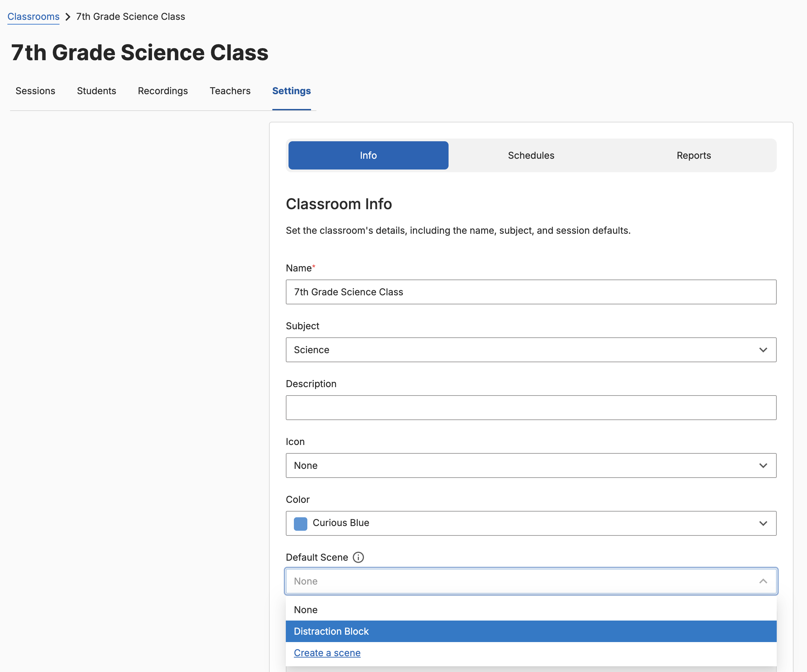Screen dimensions: 807x672
Task: Click the Name text field
Action: pyautogui.click(x=530, y=292)
